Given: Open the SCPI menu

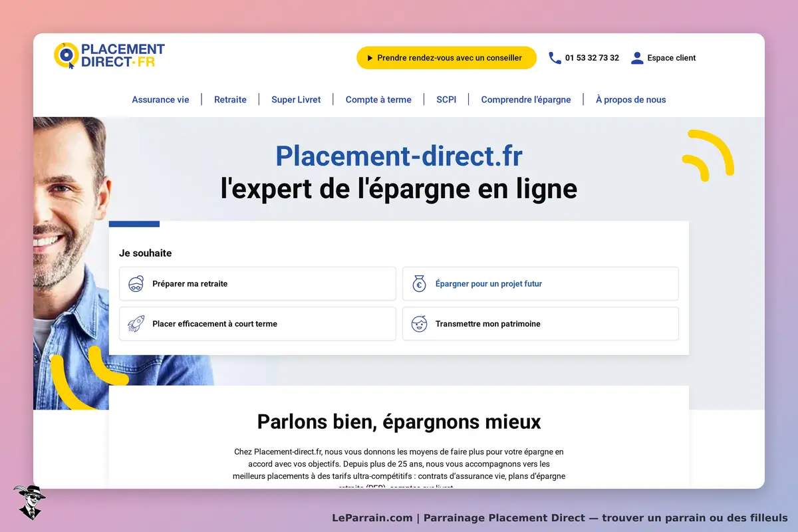Looking at the screenshot, I should click(446, 100).
